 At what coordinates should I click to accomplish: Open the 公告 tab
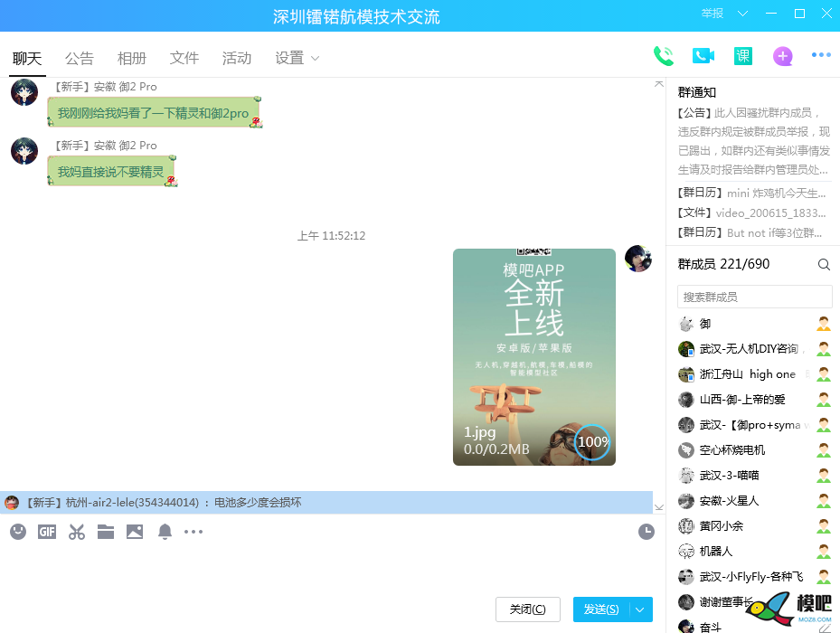tap(80, 59)
